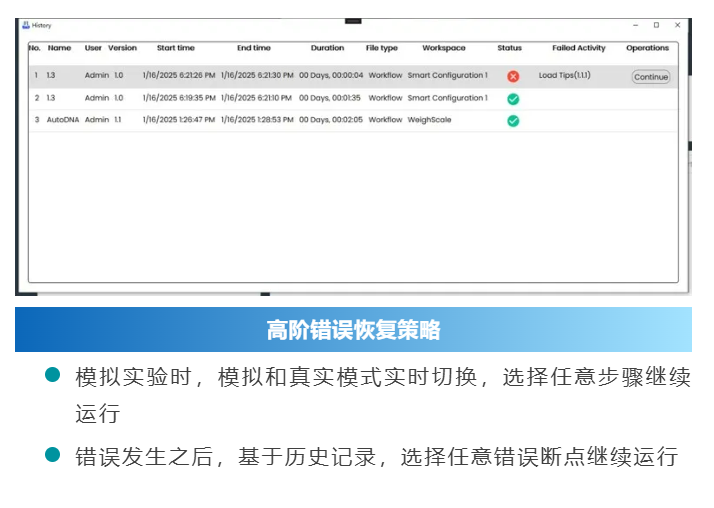Click the Operations column header
714x508 pixels.
click(x=647, y=48)
